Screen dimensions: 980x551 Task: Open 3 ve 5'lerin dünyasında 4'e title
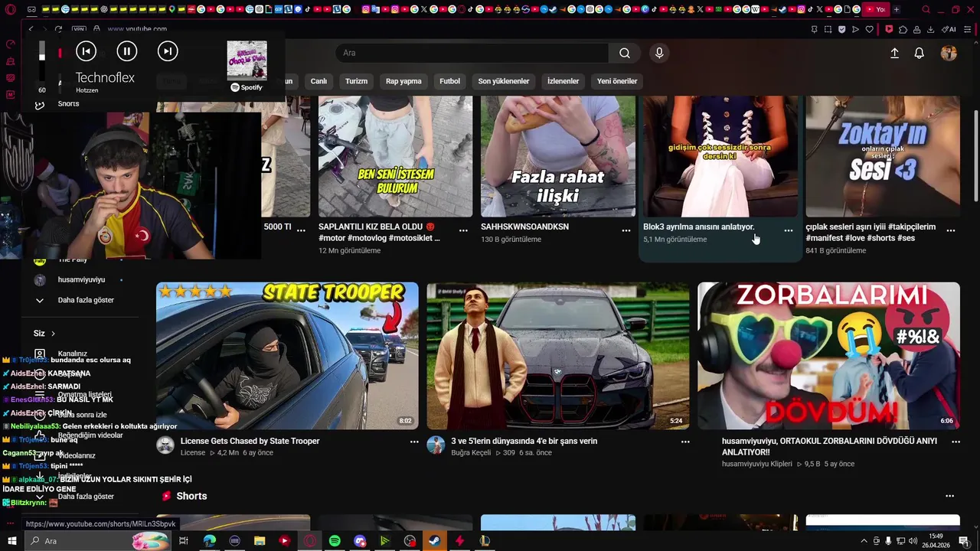coord(524,442)
